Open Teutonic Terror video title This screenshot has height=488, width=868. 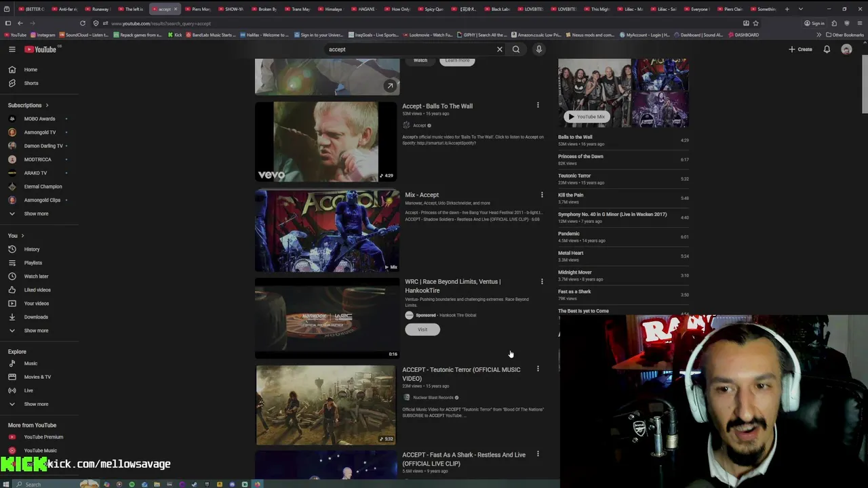coord(461,373)
